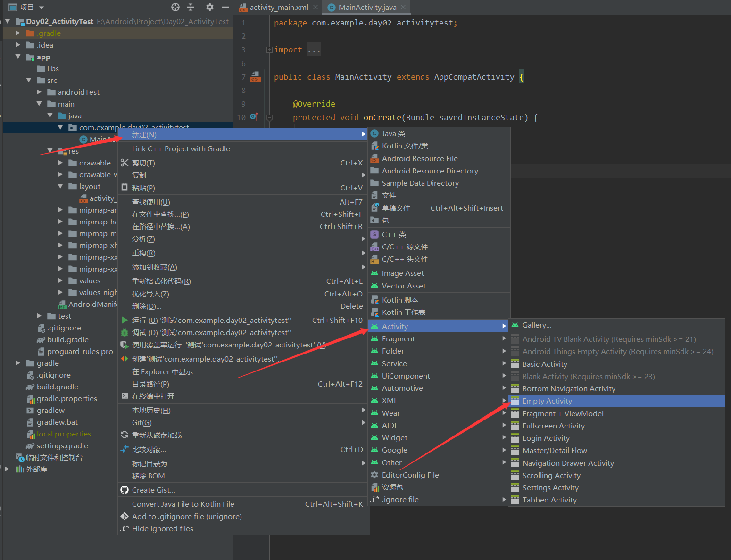Open the project view dropdown arrow

coord(42,8)
